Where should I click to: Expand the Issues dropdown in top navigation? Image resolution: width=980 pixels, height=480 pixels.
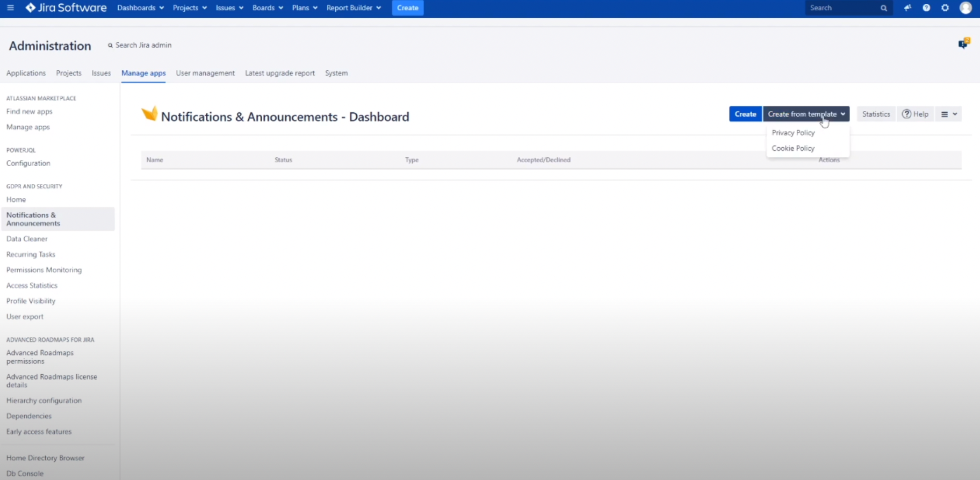pyautogui.click(x=229, y=8)
